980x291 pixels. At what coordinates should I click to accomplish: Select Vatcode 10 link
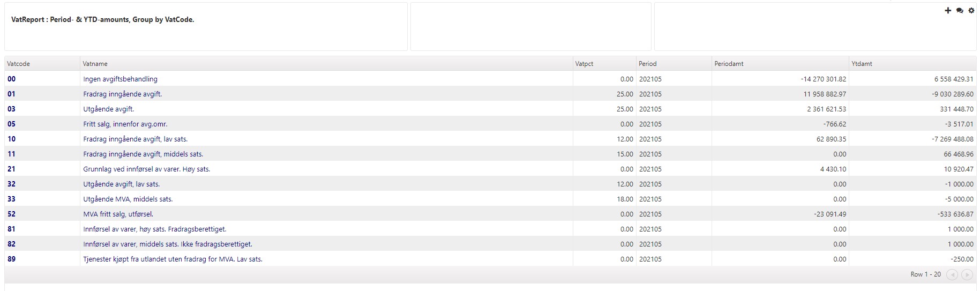pyautogui.click(x=11, y=139)
